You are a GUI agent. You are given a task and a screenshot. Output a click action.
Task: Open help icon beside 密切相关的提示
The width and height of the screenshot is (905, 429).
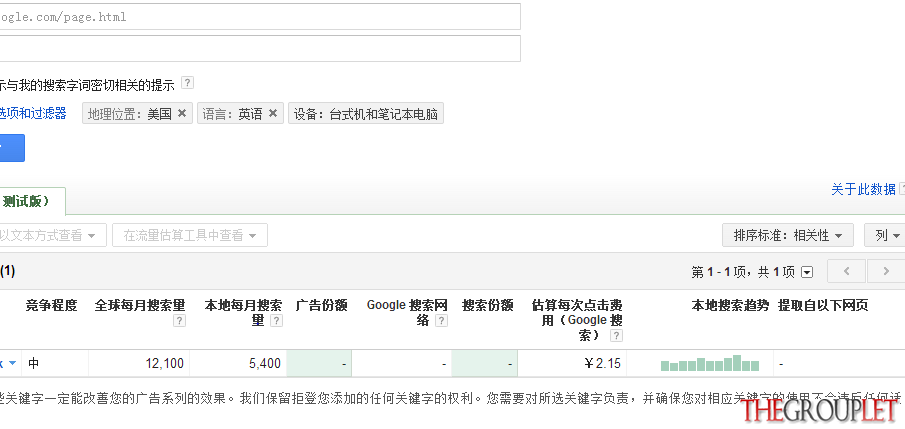[187, 83]
